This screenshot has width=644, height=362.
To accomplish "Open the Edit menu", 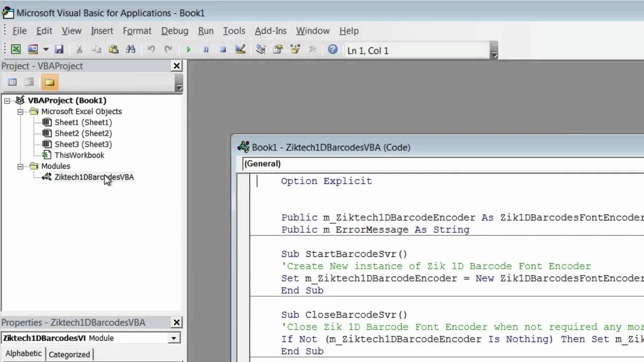I will (x=44, y=31).
